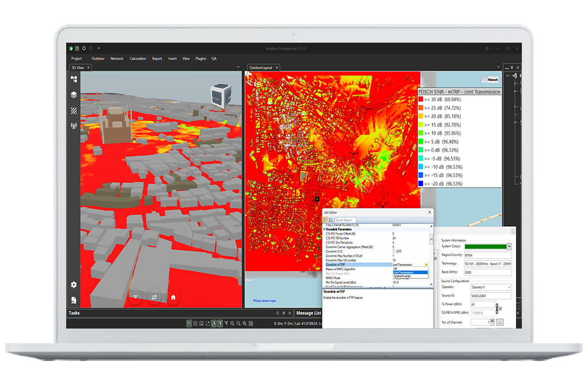Open the Network menu
The width and height of the screenshot is (588, 384).
[x=117, y=58]
